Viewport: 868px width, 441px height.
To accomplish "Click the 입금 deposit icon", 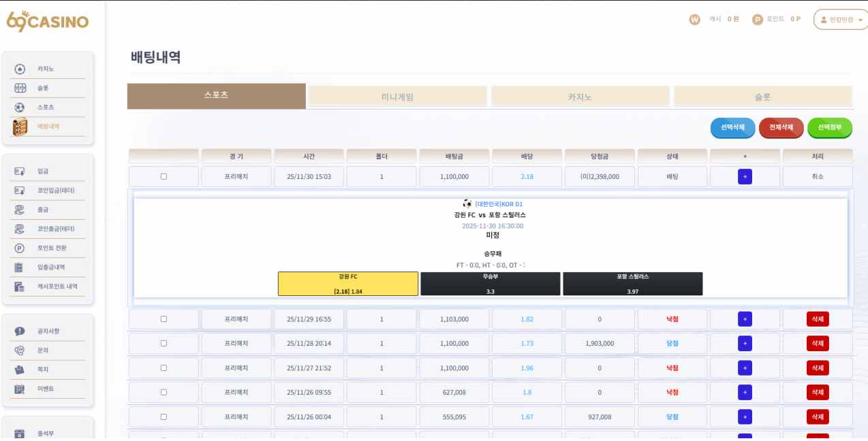I will point(20,171).
